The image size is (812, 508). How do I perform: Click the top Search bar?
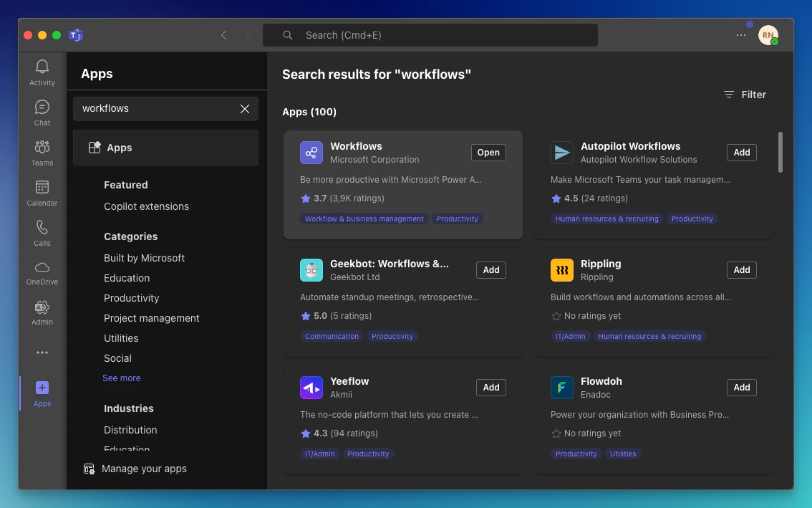(430, 35)
